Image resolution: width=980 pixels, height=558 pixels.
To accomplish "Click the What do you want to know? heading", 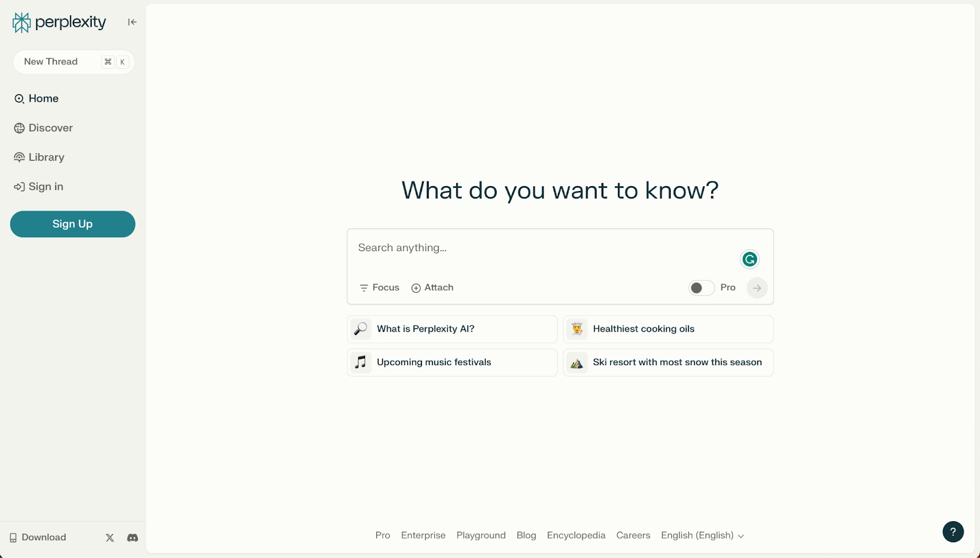I will 560,190.
